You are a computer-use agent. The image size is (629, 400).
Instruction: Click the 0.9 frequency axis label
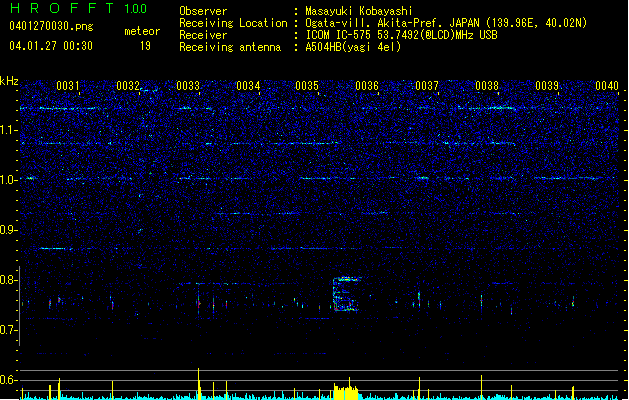[8, 230]
